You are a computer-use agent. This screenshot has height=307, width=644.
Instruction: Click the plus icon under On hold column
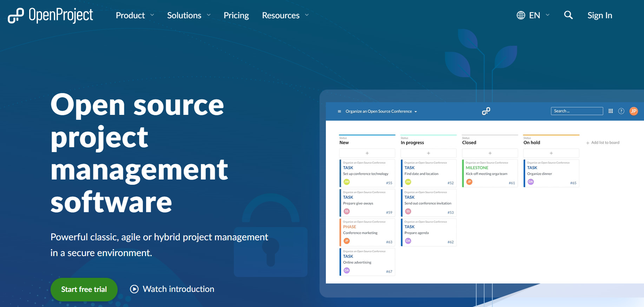click(551, 153)
